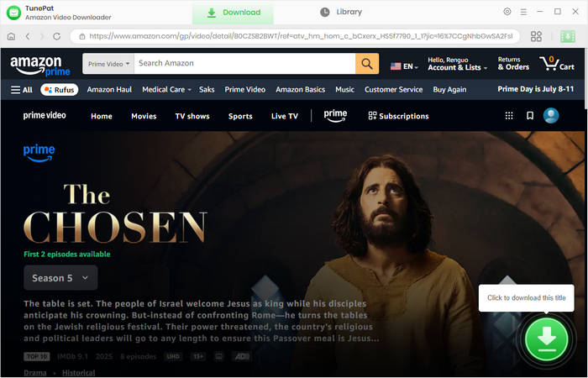Open the watchlist bookmark icon
588x378 pixels.
(x=530, y=116)
